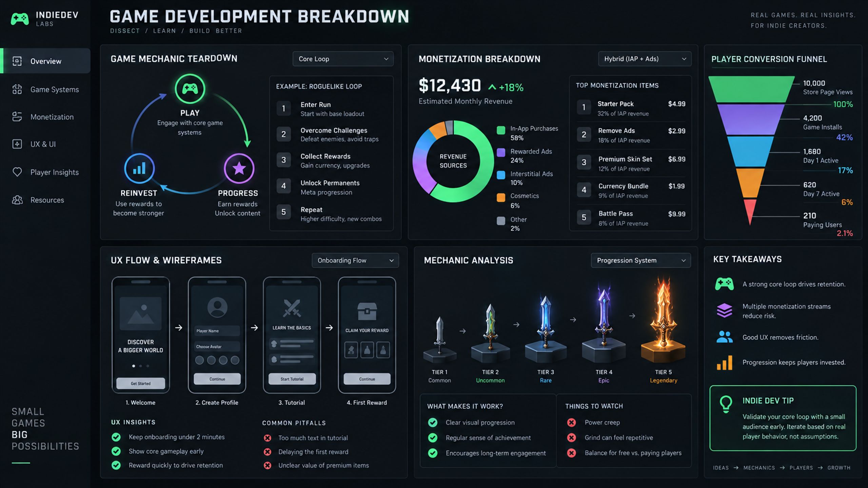Click the Get Started button on Welcome wireframe
Image resolution: width=868 pixels, height=488 pixels.
click(141, 383)
